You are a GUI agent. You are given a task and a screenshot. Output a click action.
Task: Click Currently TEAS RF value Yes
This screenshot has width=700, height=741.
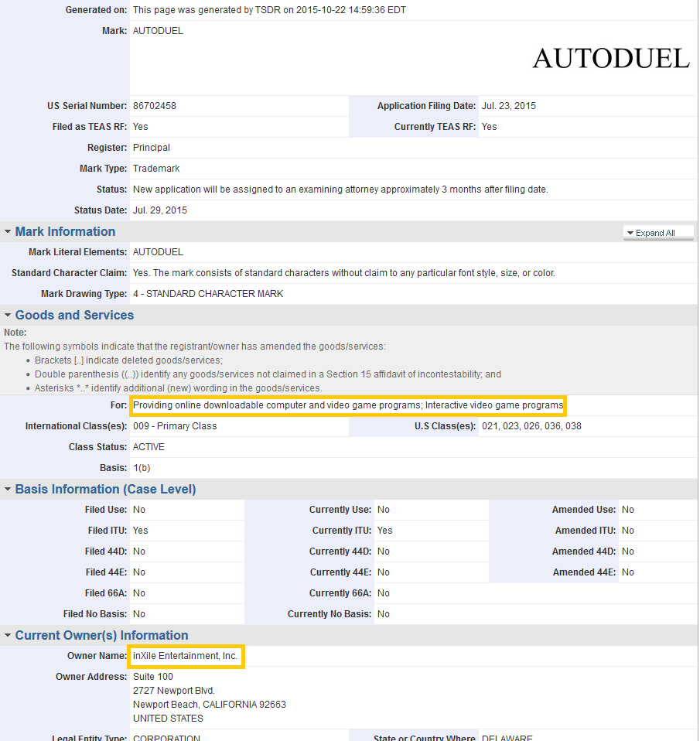pyautogui.click(x=489, y=127)
